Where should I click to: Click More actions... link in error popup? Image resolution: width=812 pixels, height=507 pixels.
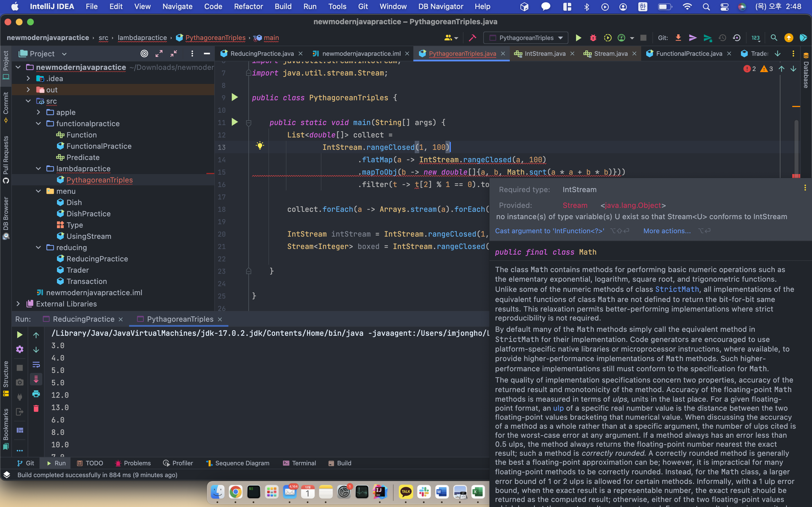667,231
